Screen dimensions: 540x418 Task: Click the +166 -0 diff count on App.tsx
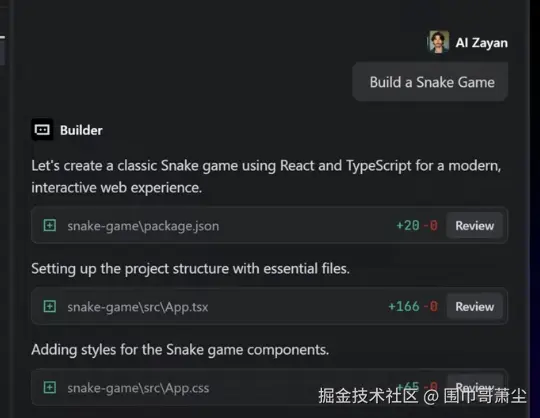pyautogui.click(x=413, y=306)
